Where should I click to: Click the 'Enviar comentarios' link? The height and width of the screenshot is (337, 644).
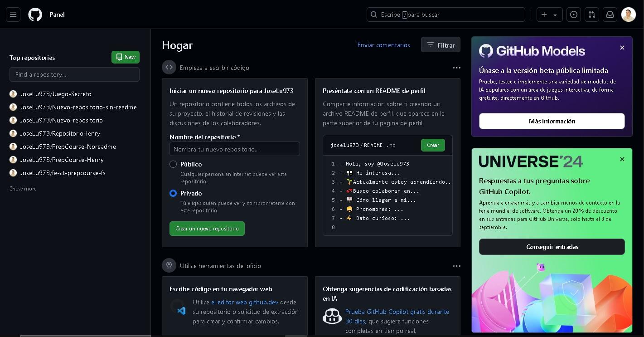[383, 45]
